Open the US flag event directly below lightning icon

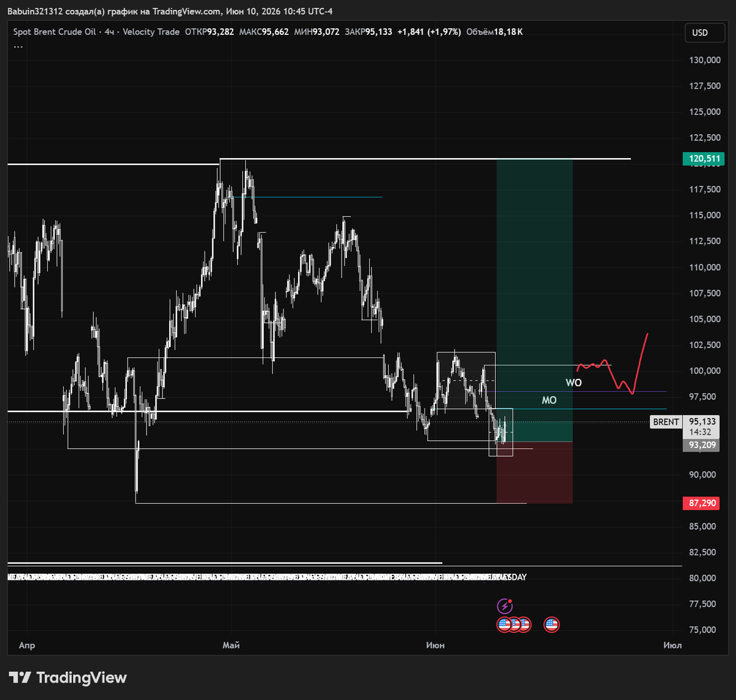click(x=504, y=625)
